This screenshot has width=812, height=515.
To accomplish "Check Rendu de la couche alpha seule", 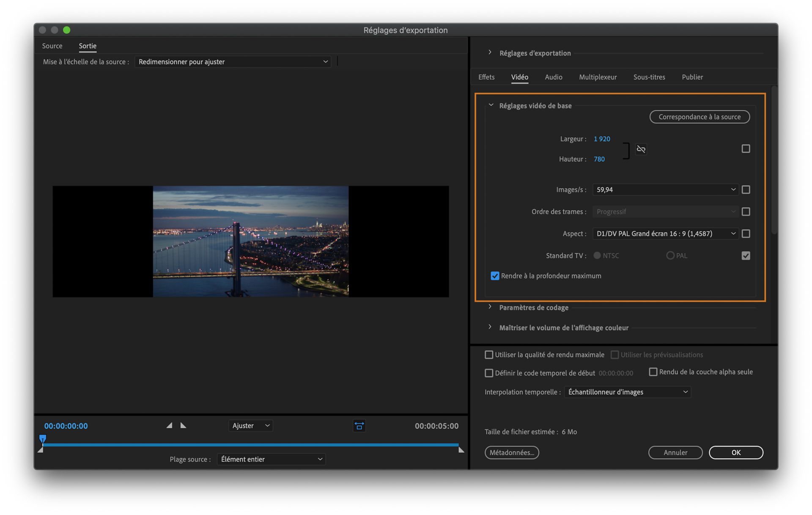I will 653,372.
